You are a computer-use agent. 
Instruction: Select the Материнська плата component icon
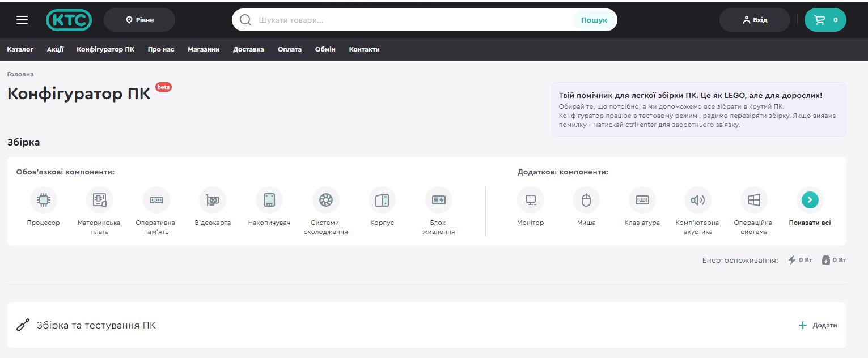click(100, 200)
